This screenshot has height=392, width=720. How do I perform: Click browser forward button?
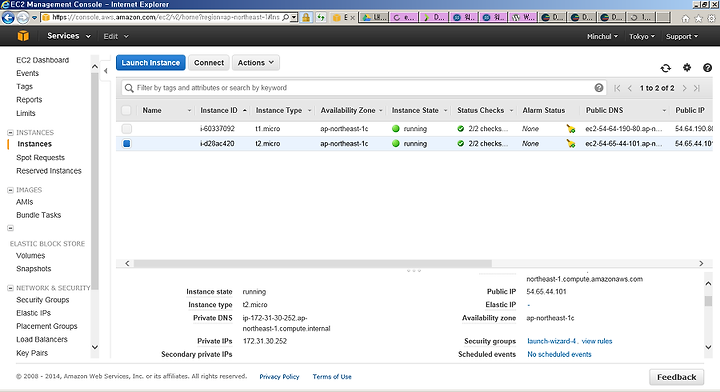click(x=22, y=17)
